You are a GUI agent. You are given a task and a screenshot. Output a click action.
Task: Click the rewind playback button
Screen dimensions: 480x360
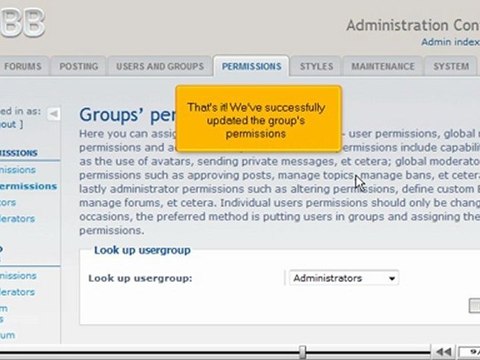click(444, 352)
